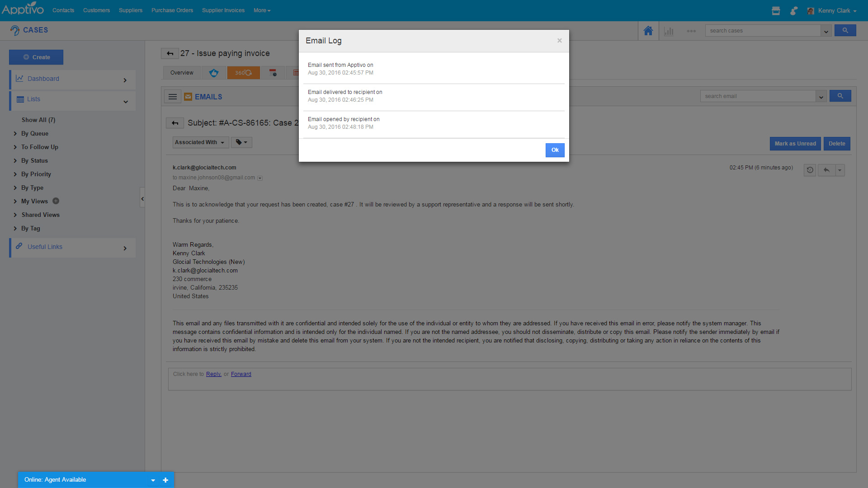Open the tag label dropdown

pyautogui.click(x=241, y=142)
